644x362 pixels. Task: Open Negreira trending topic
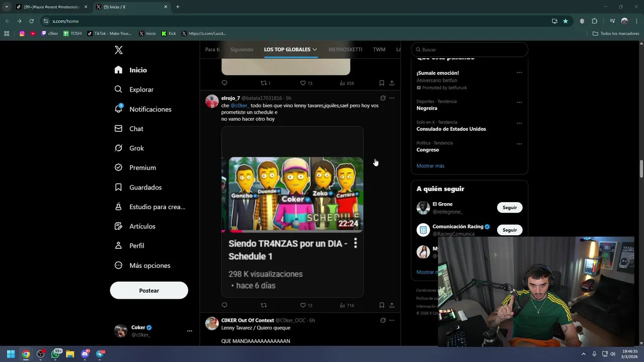click(x=427, y=108)
